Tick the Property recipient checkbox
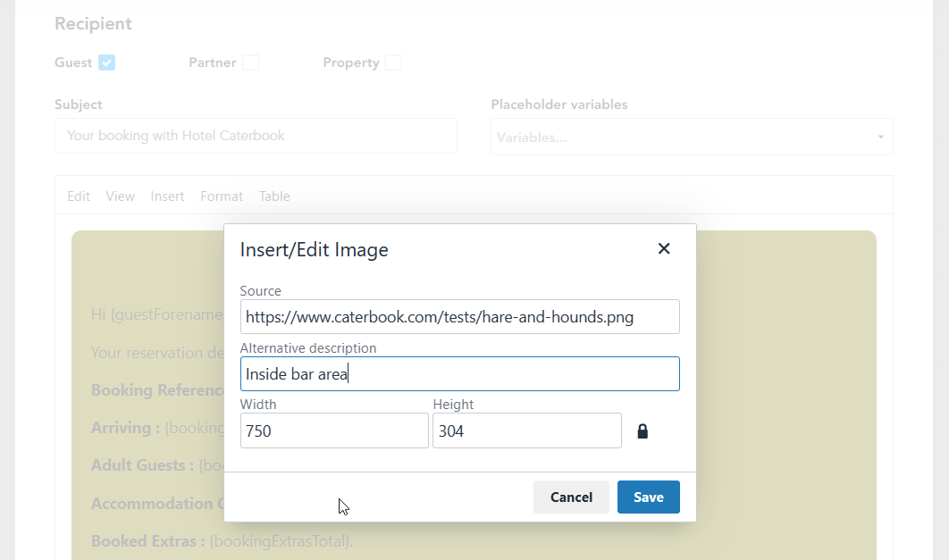 393,63
